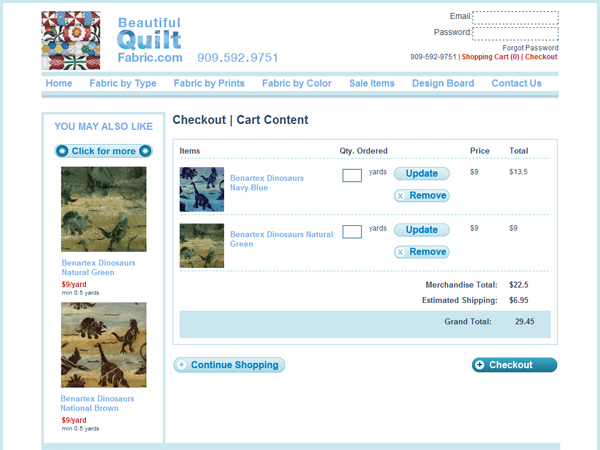The width and height of the screenshot is (600, 450).
Task: Click the Natural Green fabric thumbnail in cart
Action: pyautogui.click(x=202, y=246)
